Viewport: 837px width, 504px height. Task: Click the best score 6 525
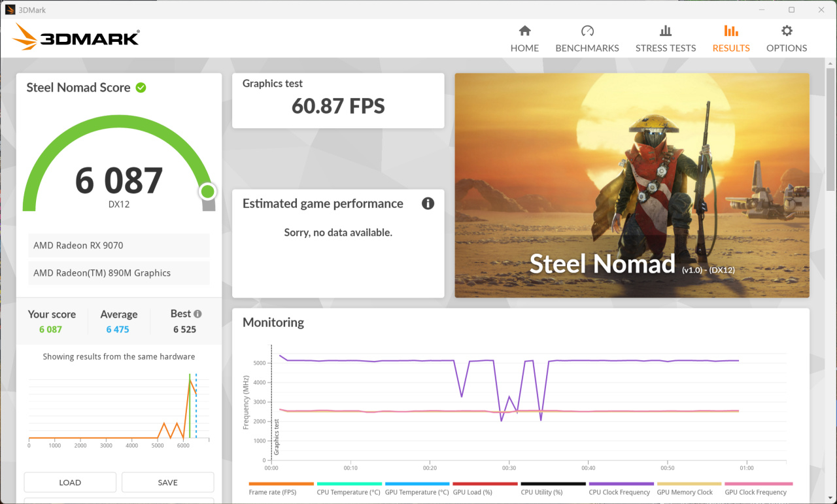click(x=184, y=329)
